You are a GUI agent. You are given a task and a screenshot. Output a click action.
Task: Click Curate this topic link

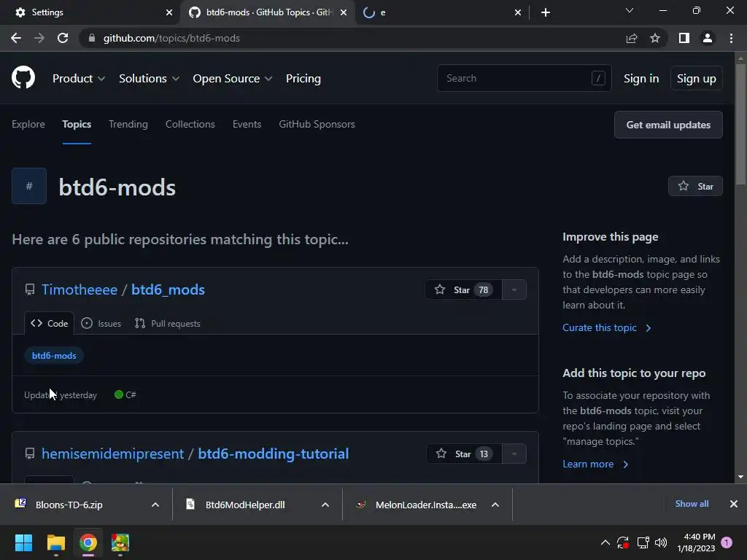pyautogui.click(x=606, y=327)
